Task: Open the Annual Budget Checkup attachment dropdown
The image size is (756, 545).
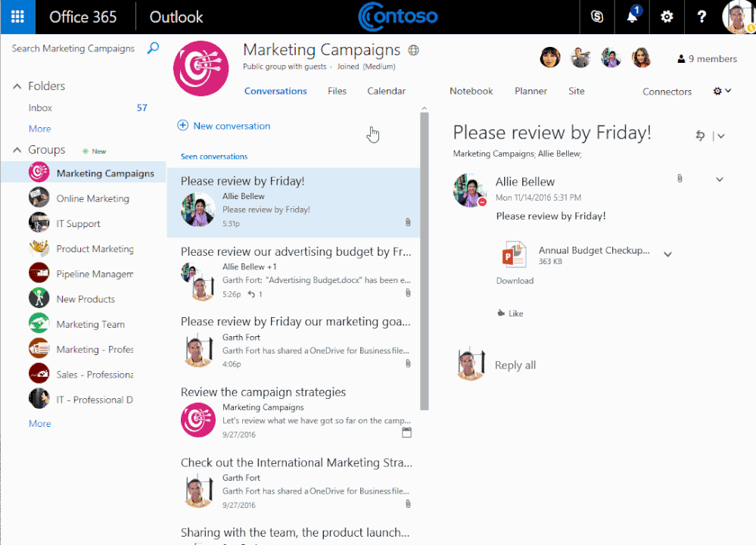Action: (x=667, y=254)
